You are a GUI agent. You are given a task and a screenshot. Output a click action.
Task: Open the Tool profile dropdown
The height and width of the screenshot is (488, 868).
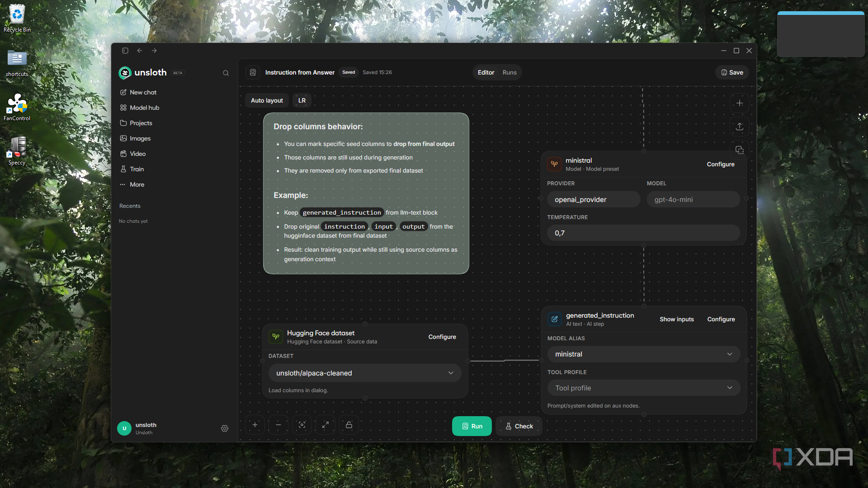tap(644, 388)
